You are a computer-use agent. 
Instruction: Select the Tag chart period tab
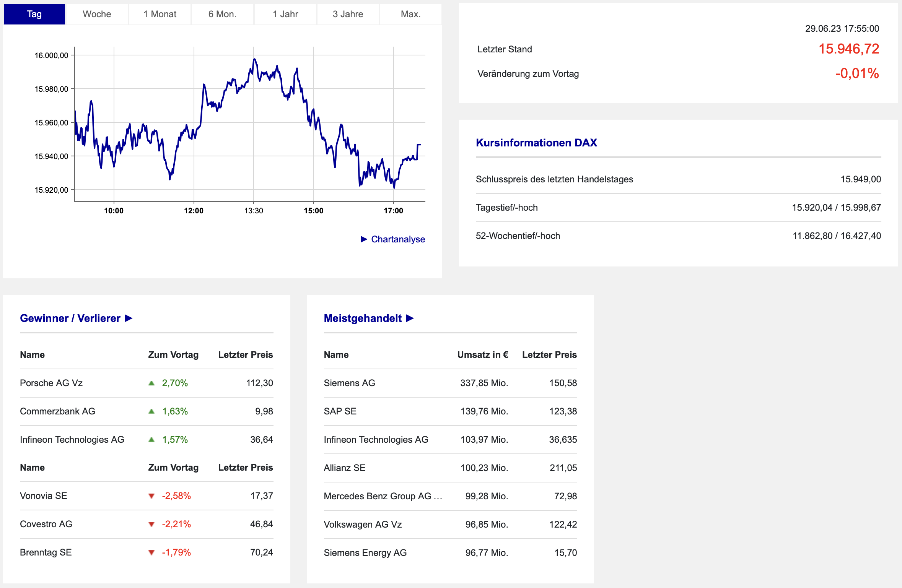34,14
